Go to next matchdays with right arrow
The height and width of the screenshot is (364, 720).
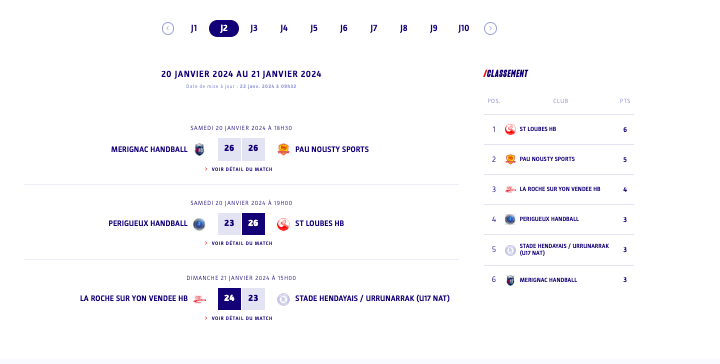tap(490, 28)
